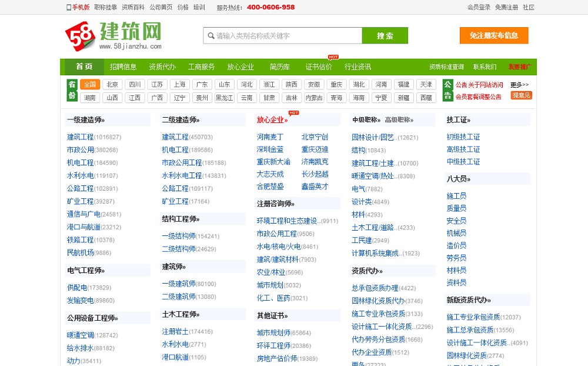The height and width of the screenshot is (366, 588).
Task: Open 总承包资质办理(4422) link
Action: tap(383, 288)
